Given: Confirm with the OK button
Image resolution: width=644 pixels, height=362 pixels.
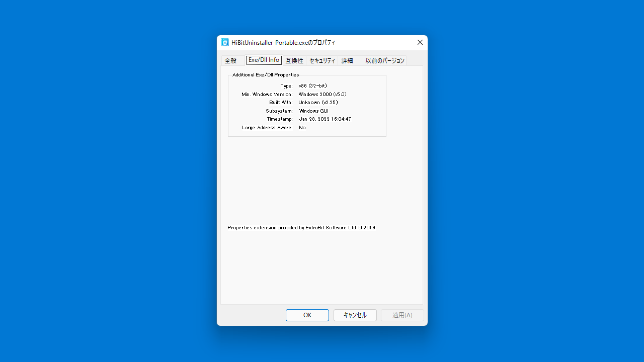Looking at the screenshot, I should 307,315.
